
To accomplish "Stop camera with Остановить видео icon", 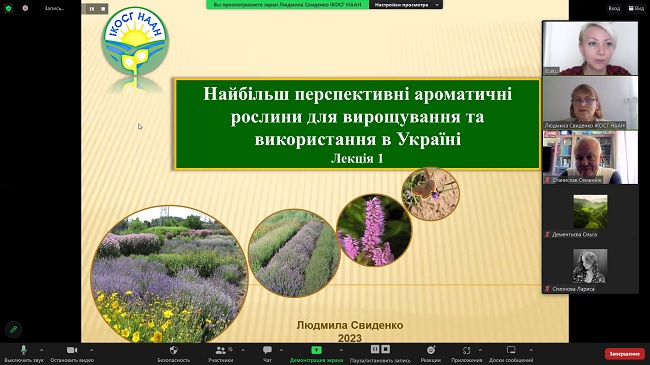I will [72, 350].
